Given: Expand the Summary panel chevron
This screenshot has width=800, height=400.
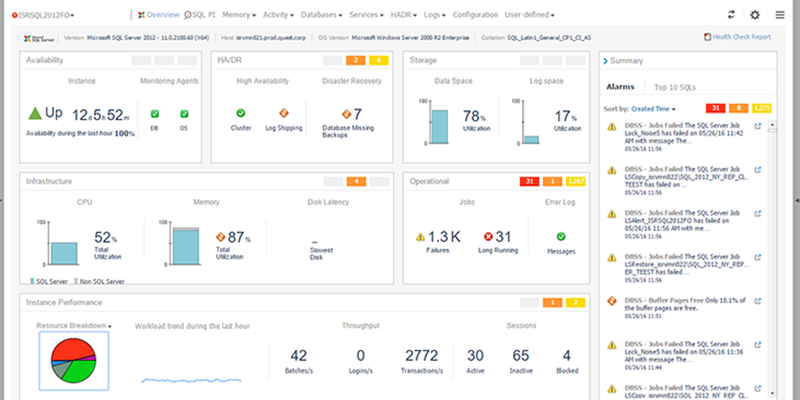Looking at the screenshot, I should pyautogui.click(x=606, y=61).
